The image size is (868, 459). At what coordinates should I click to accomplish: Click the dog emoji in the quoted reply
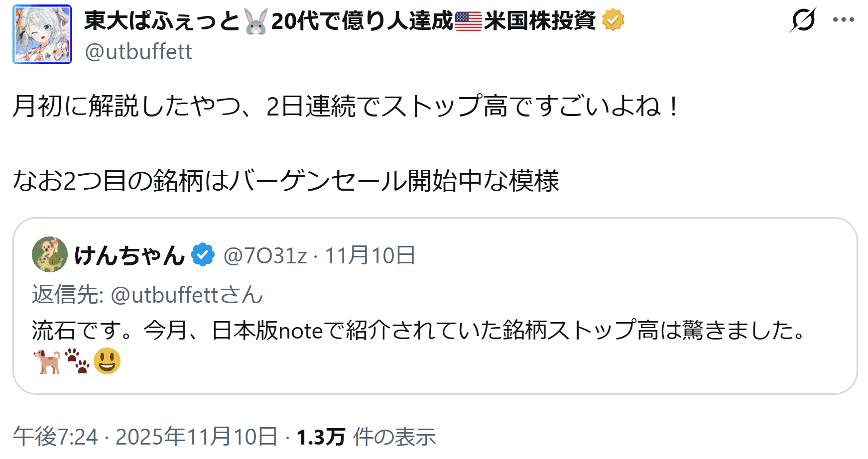click(47, 361)
